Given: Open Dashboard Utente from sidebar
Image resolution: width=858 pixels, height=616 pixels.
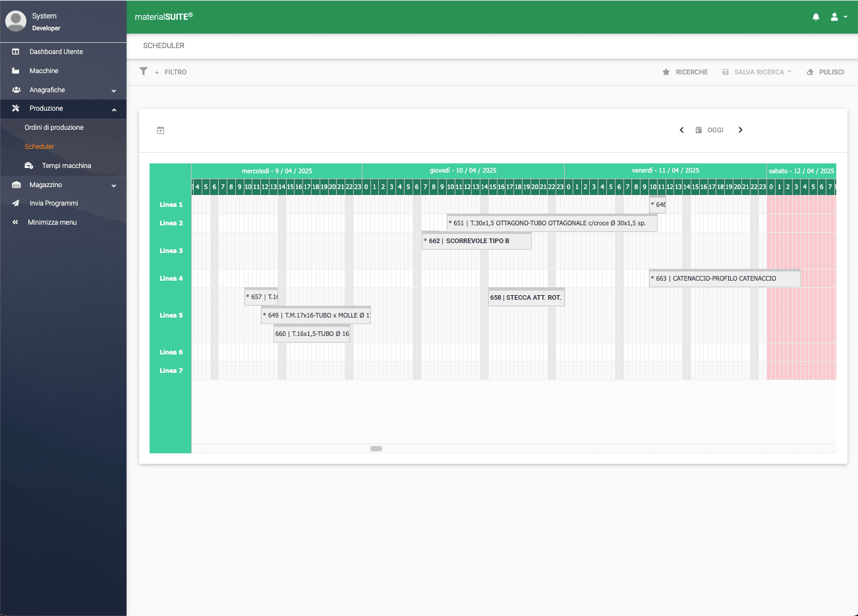Looking at the screenshot, I should [56, 51].
